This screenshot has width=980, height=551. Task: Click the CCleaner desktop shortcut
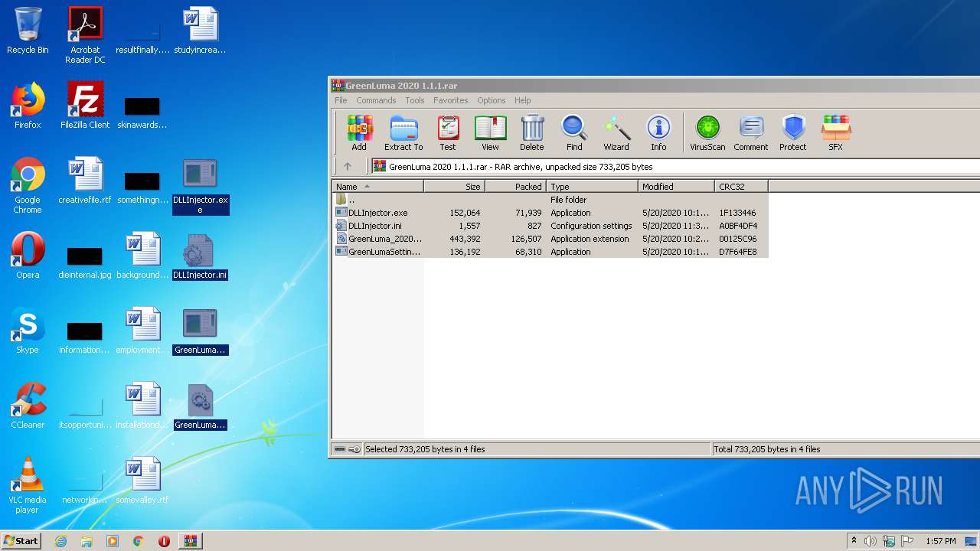(x=28, y=406)
